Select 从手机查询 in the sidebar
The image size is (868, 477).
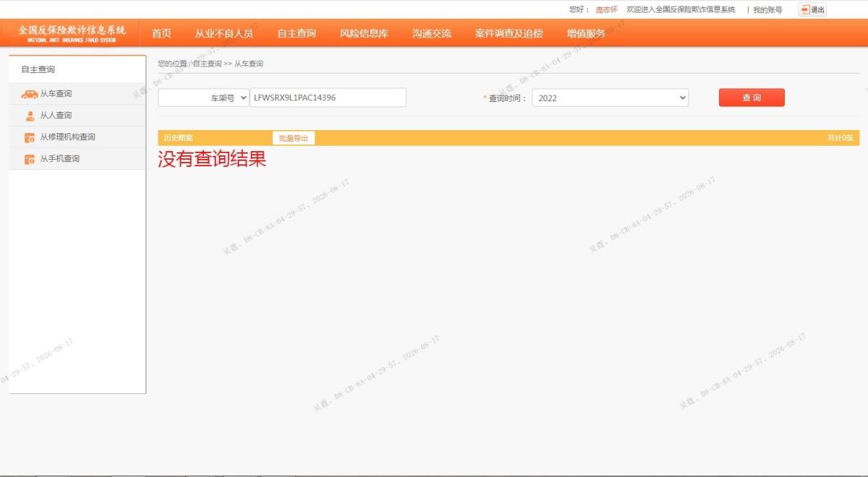77,159
